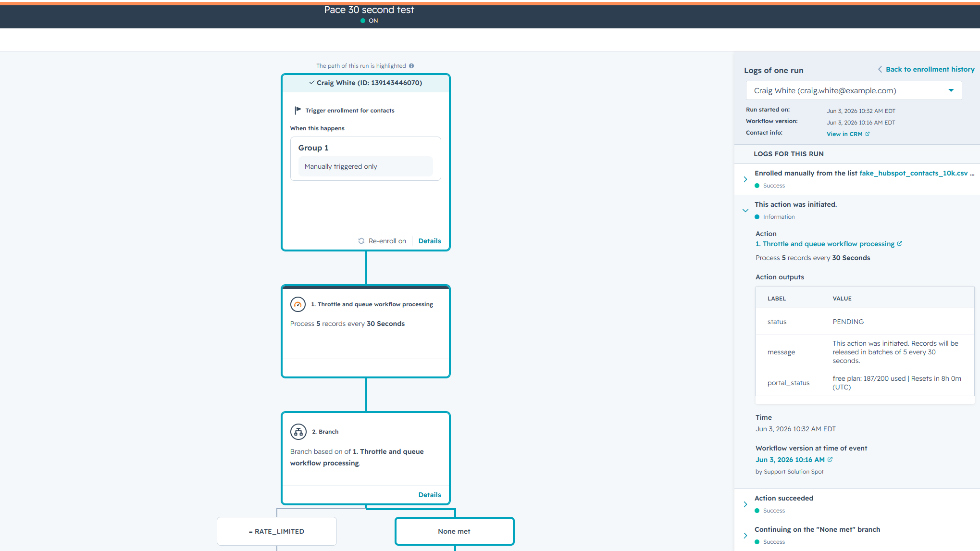Viewport: 980px width, 551px height.
Task: Open Details on the trigger card
Action: [430, 241]
